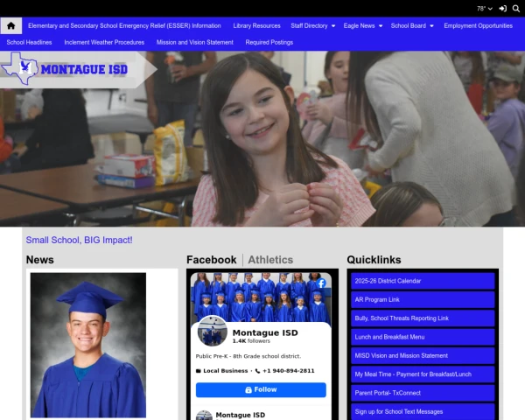The image size is (525, 420).
Task: Click the Facebook Follow button
Action: click(261, 390)
